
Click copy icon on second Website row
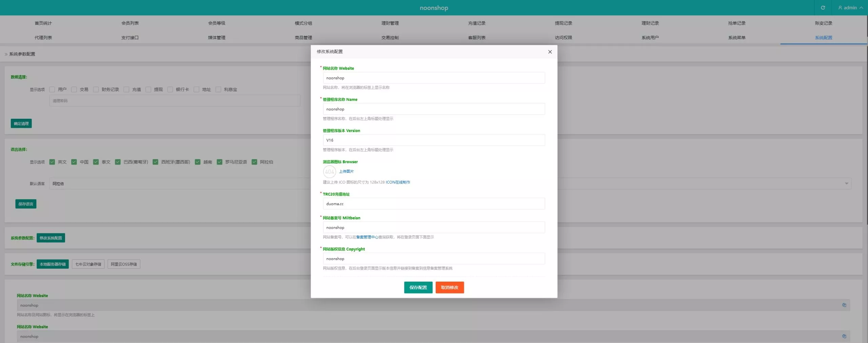844,336
